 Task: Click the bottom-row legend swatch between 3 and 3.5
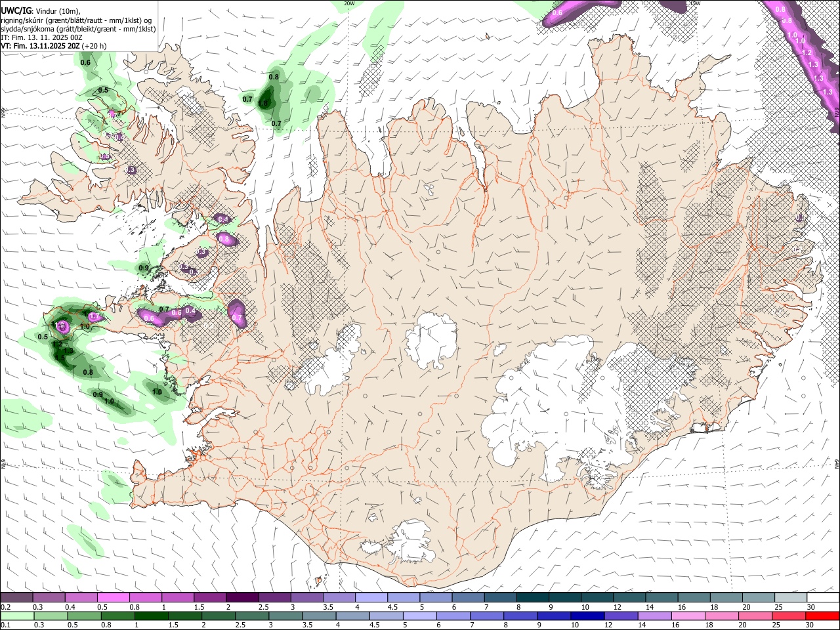point(285,616)
